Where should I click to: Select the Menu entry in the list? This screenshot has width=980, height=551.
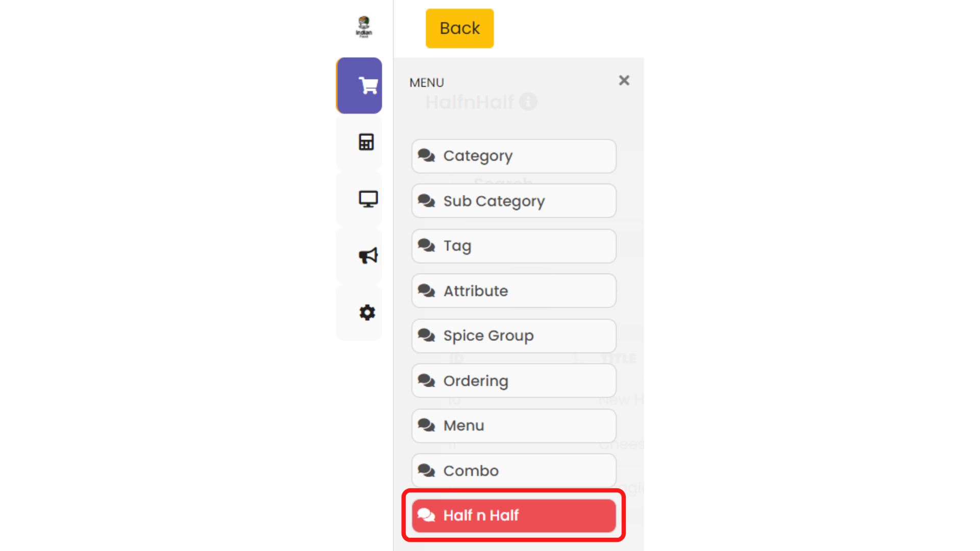click(513, 425)
